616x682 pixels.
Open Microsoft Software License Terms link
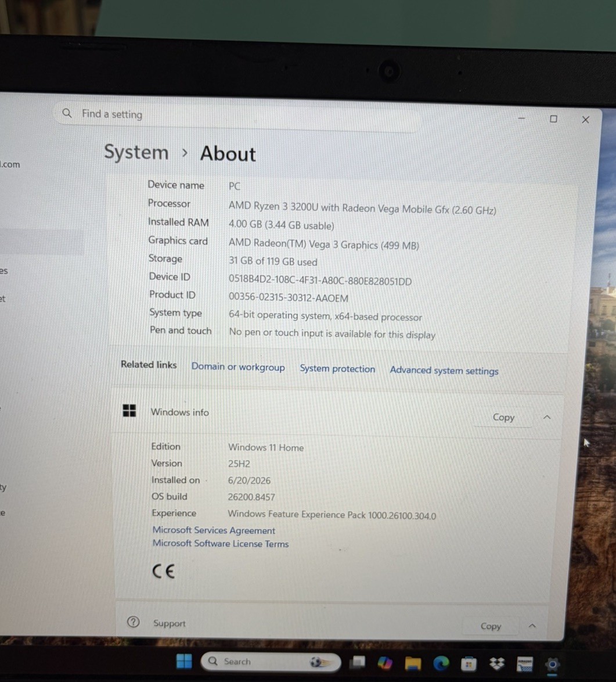pos(221,544)
